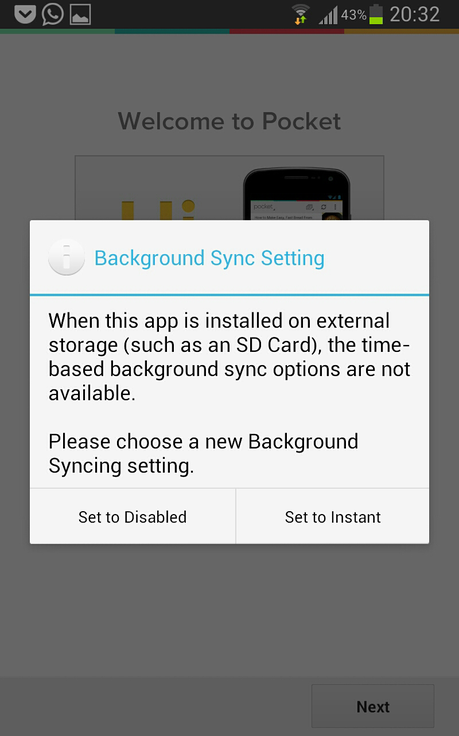Viewport: 459px width, 736px height.
Task: Click the round info icon in dialog
Action: click(67, 257)
